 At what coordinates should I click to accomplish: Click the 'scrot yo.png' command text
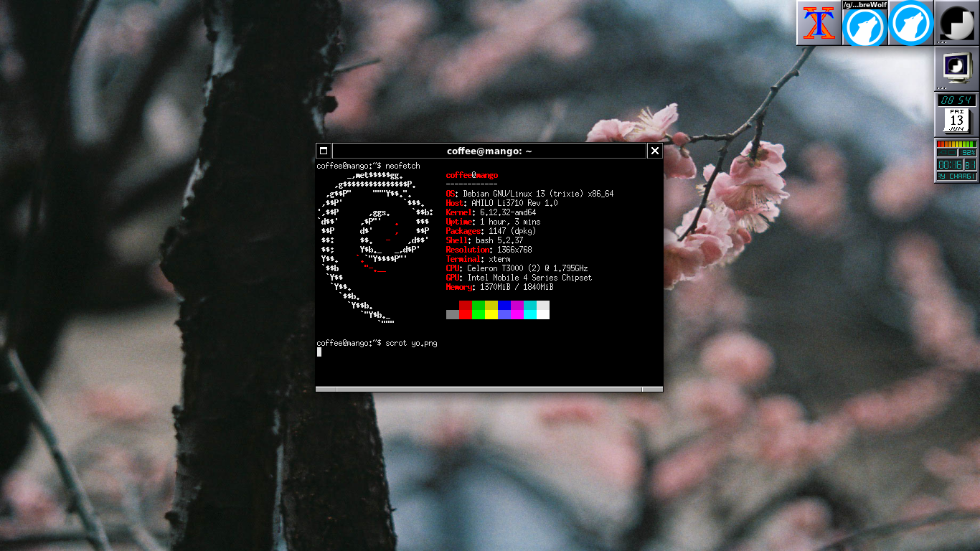pyautogui.click(x=411, y=343)
